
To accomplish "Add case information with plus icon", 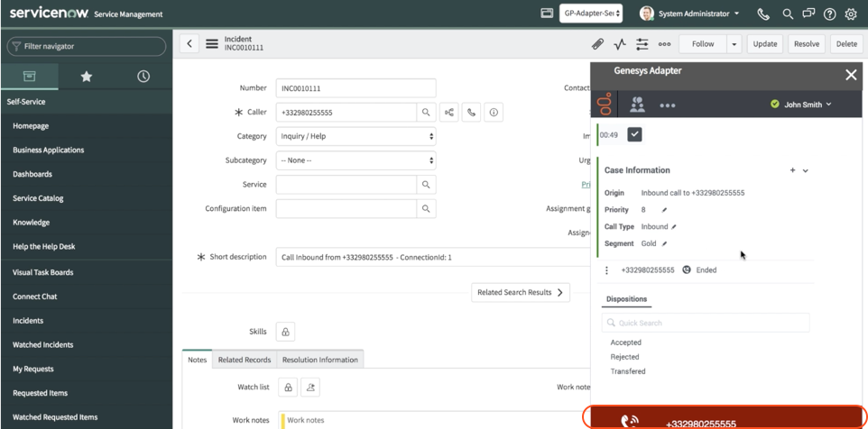I will pos(792,170).
